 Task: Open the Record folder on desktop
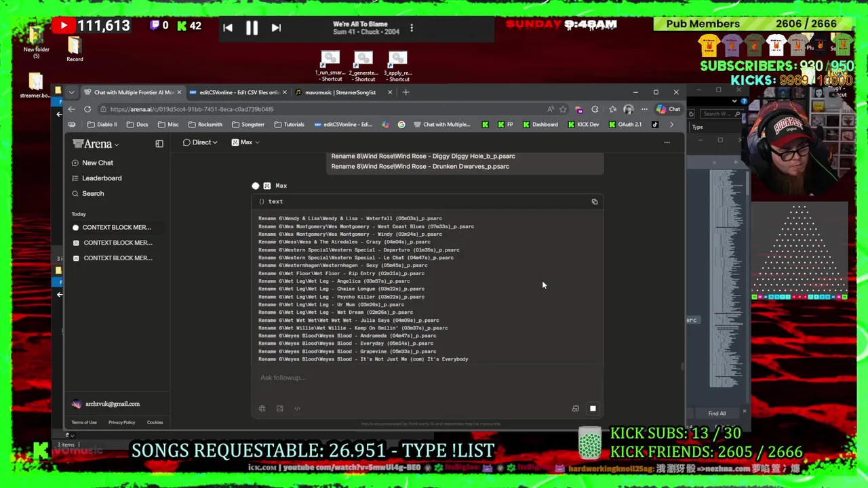tap(75, 49)
